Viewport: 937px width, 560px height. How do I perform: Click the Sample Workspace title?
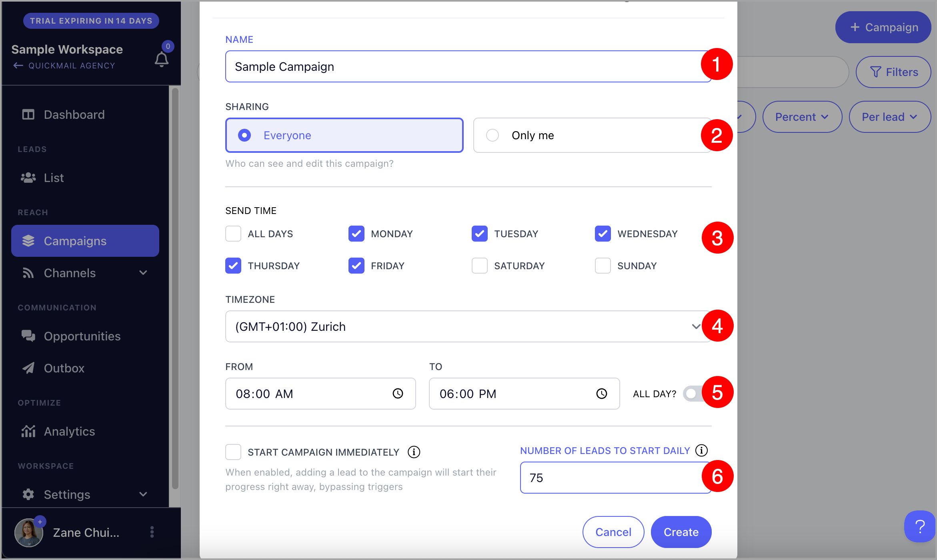[67, 49]
